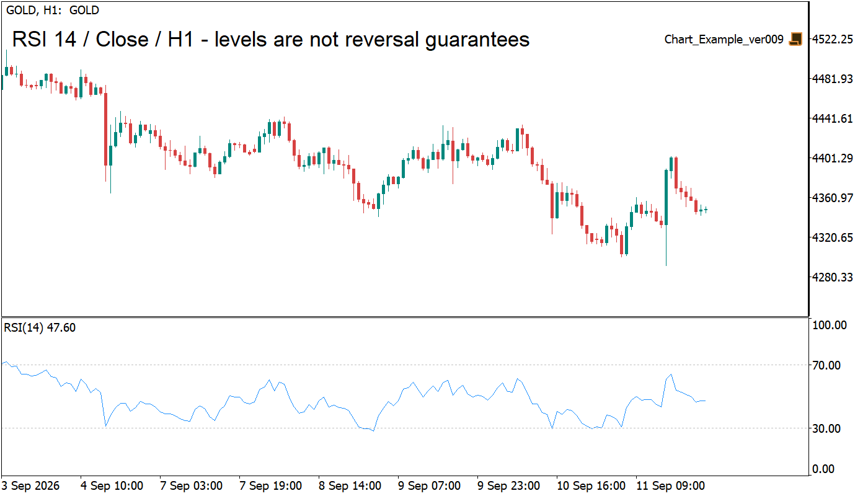Select the "GOLD, H1: GOLD" chart title
Screen dimensions: 868x496
(x=53, y=11)
